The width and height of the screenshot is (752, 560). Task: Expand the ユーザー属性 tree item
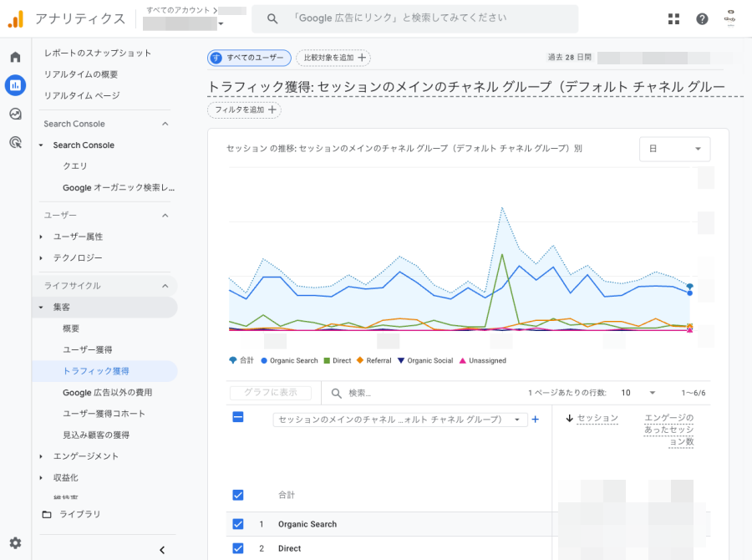(41, 237)
